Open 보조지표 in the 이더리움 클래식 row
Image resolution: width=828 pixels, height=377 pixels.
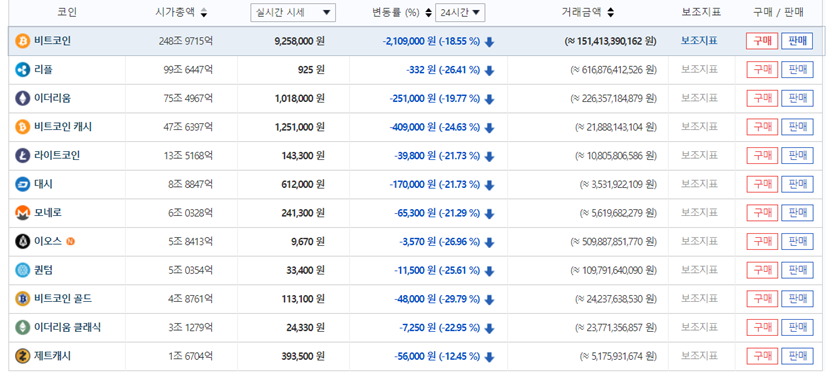[699, 327]
